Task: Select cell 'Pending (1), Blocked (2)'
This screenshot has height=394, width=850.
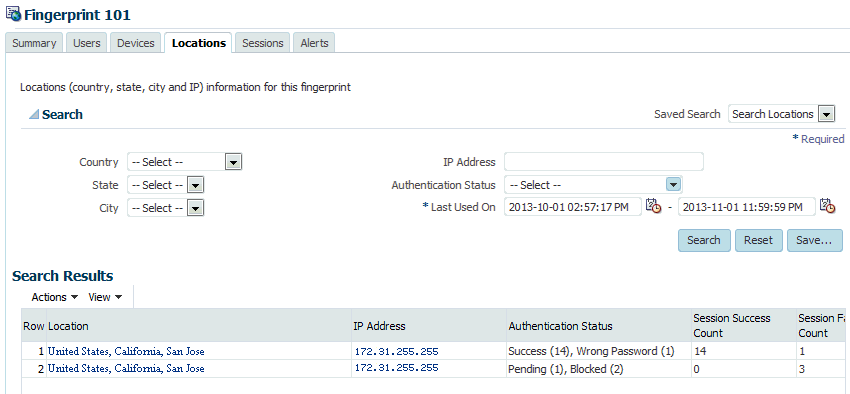Action: 599,369
